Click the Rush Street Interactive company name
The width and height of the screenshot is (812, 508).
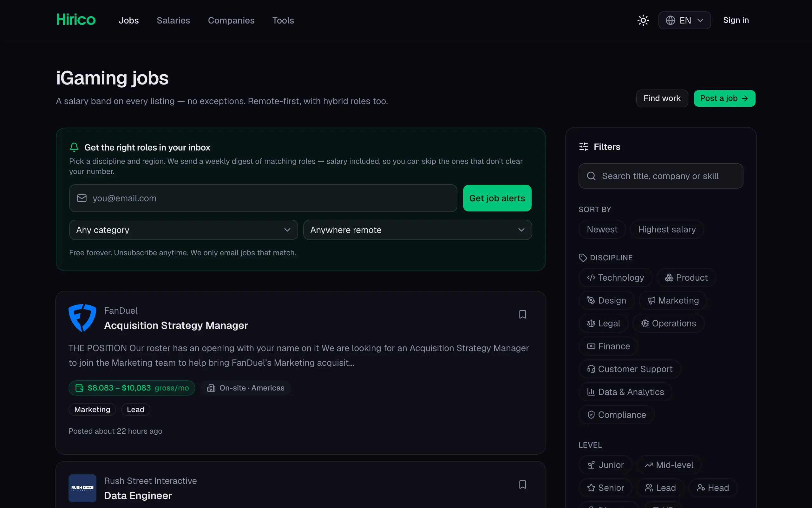tap(150, 481)
